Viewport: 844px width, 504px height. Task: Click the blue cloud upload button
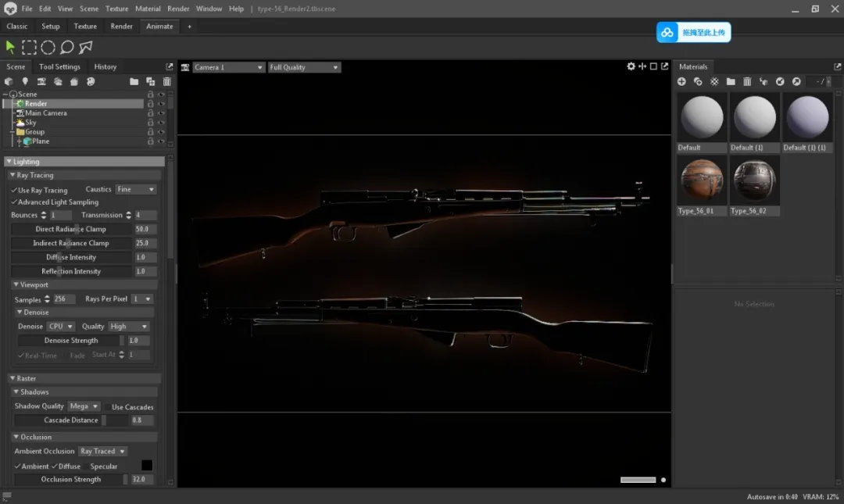pyautogui.click(x=693, y=32)
